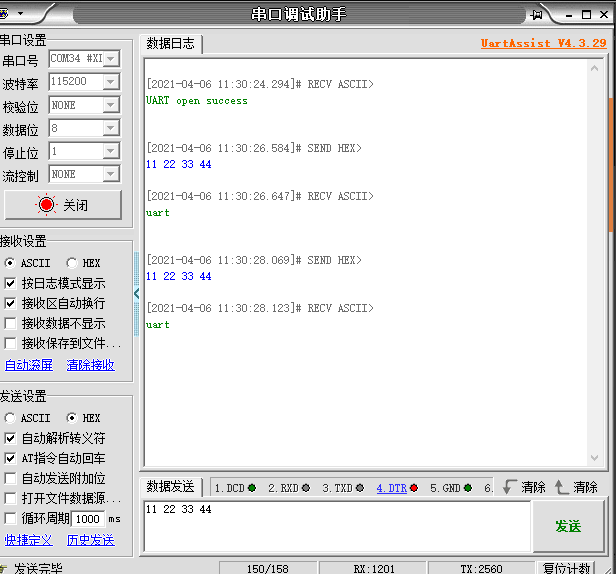Open the 串口号 COM34 dropdown
The width and height of the screenshot is (616, 574).
coord(111,59)
